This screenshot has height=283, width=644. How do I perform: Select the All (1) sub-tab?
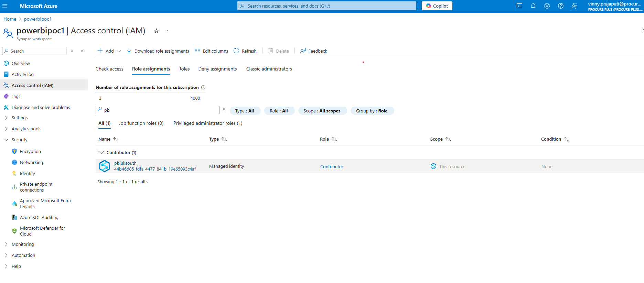(x=105, y=123)
